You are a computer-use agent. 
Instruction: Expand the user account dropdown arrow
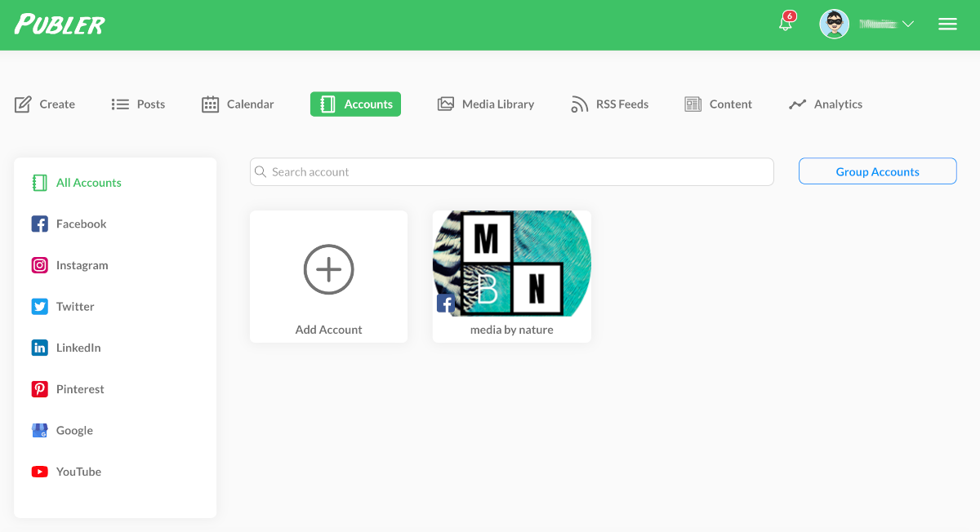click(x=907, y=24)
